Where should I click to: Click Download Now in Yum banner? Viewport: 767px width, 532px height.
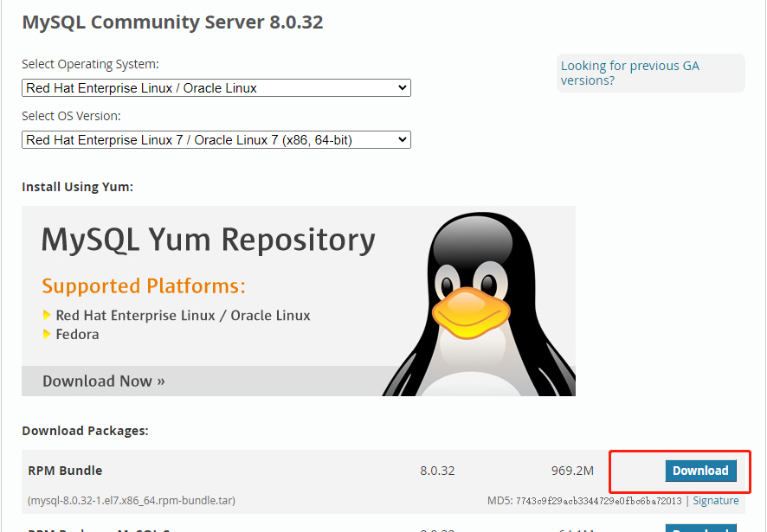(104, 381)
